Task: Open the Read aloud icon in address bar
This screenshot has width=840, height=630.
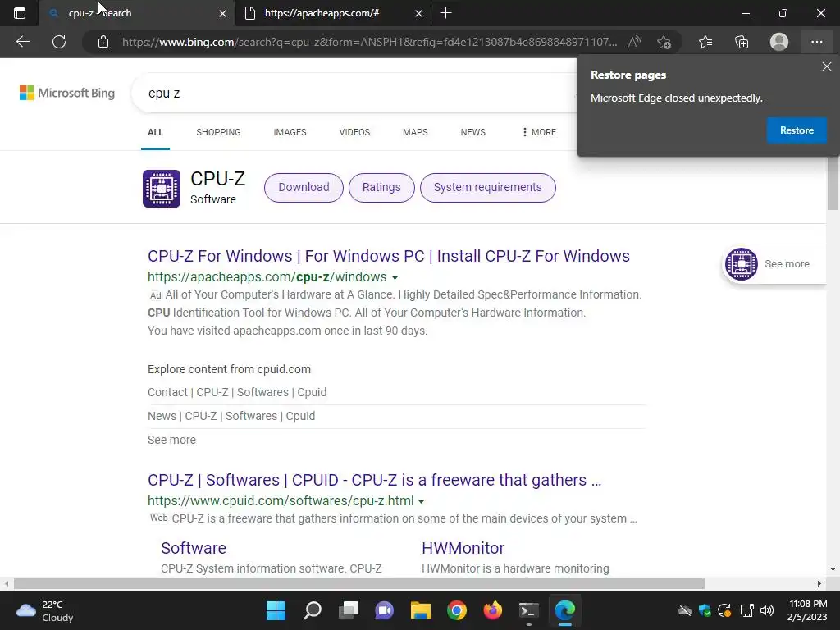Action: coord(634,42)
